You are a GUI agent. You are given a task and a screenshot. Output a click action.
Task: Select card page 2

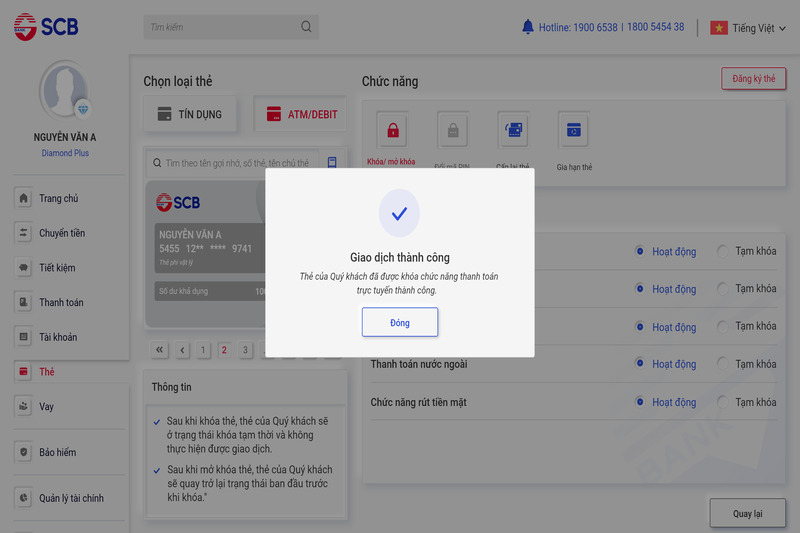pos(224,350)
